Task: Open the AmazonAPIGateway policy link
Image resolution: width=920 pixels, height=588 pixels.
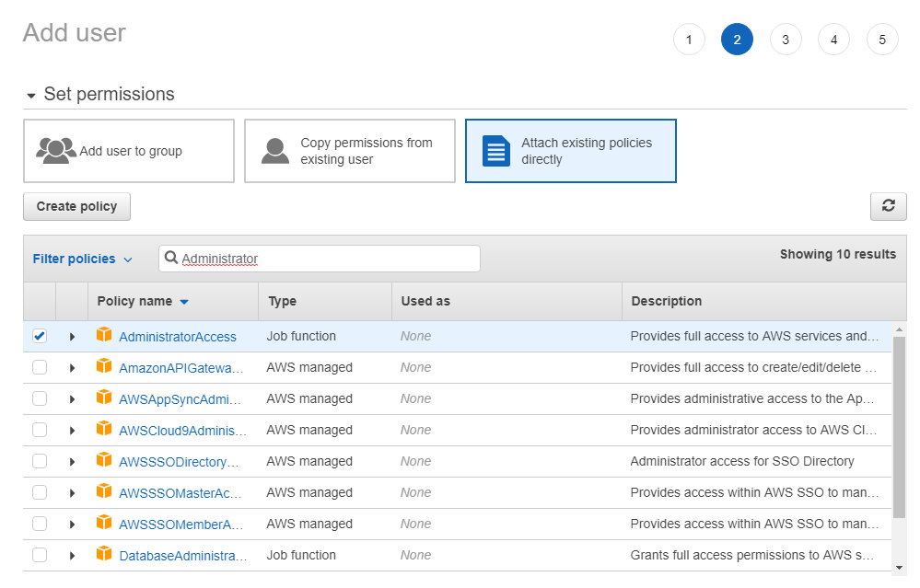Action: 181,368
